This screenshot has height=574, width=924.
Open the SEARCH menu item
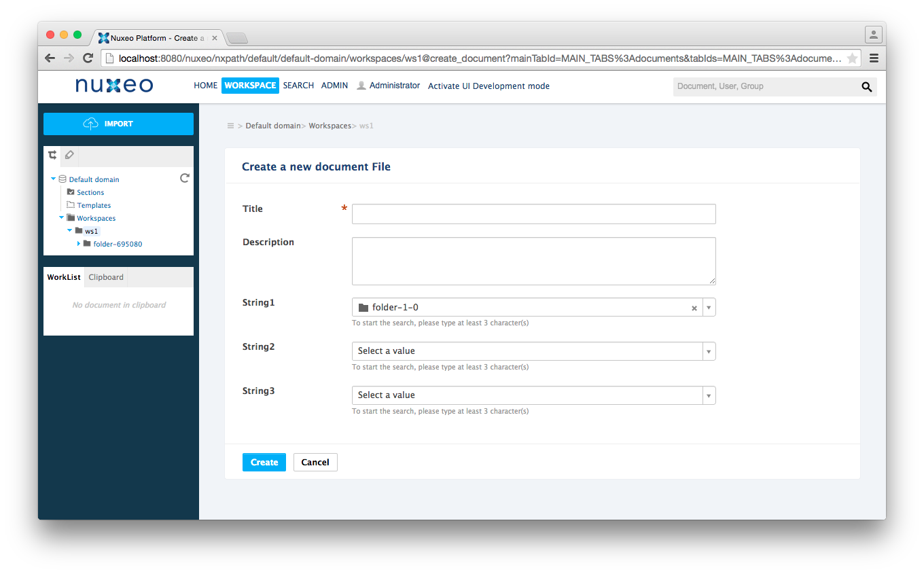click(x=298, y=85)
